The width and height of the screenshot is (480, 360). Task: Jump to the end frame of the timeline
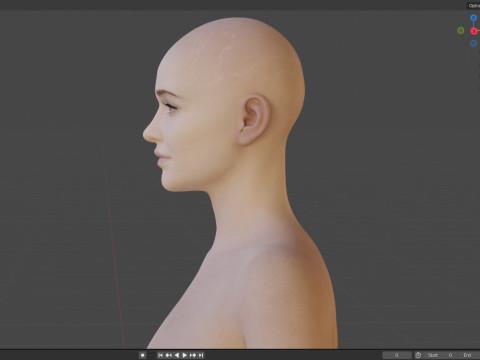coord(201,355)
